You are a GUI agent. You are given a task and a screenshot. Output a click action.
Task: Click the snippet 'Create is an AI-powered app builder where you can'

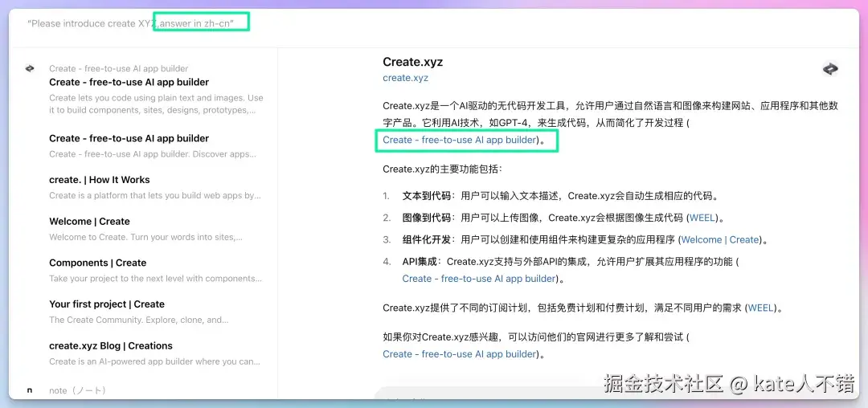154,361
